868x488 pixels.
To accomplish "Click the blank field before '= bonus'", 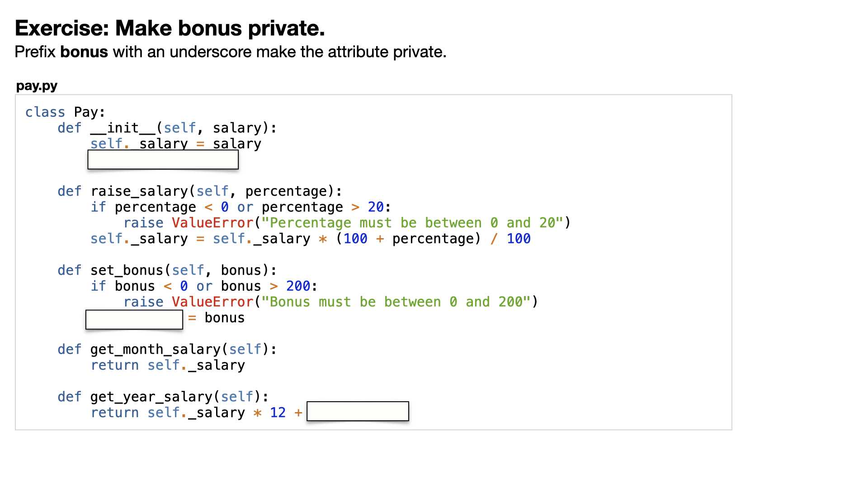I will [x=134, y=319].
